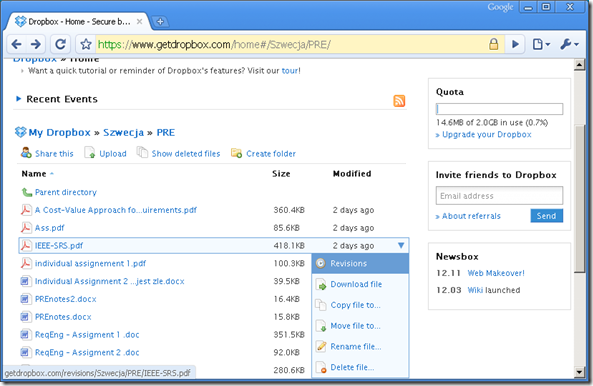Click scrollbar up arrow
Viewport: 593px width, 386px height.
[579, 65]
